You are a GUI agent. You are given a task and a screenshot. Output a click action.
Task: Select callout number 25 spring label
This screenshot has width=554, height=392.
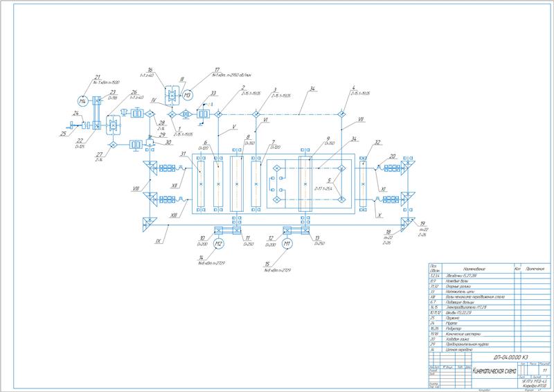pyautogui.click(x=63, y=134)
